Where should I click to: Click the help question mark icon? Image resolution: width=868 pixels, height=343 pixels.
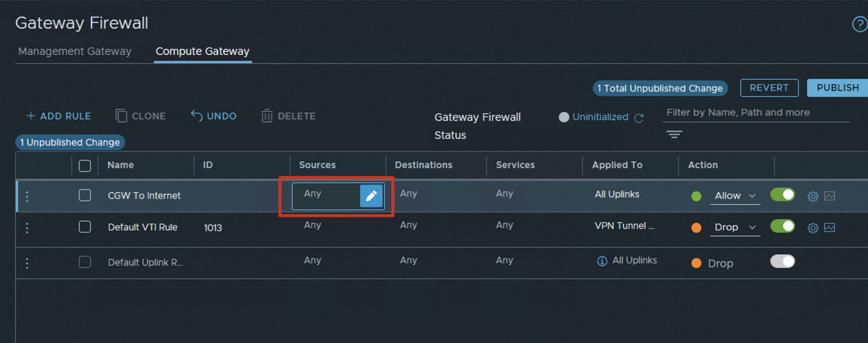[x=859, y=25]
